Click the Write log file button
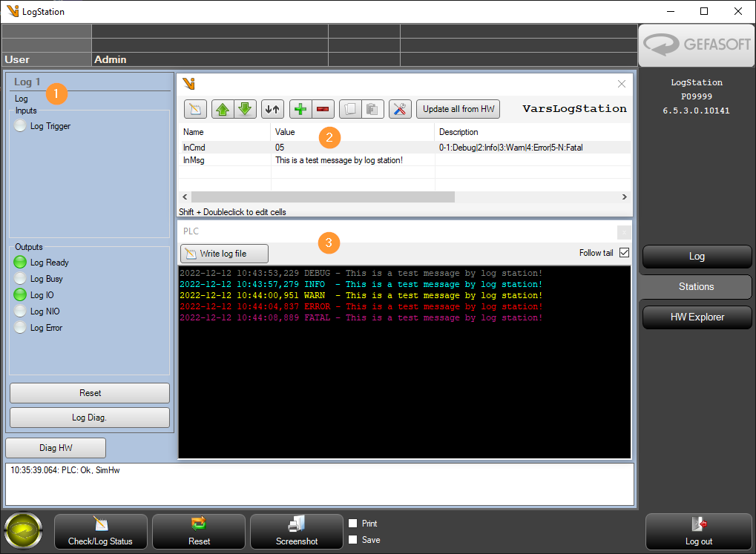The image size is (756, 554). [224, 254]
